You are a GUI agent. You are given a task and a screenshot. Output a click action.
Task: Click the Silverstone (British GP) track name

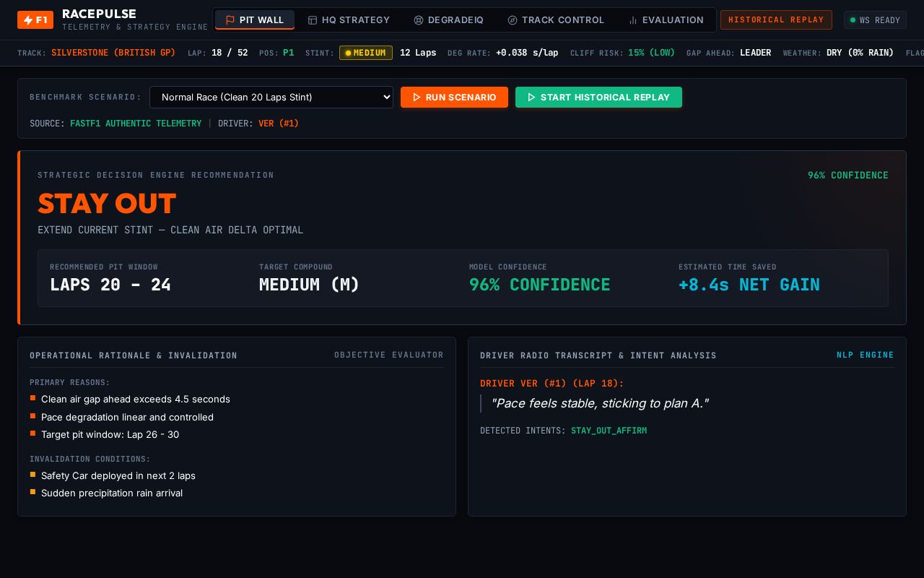click(x=113, y=53)
